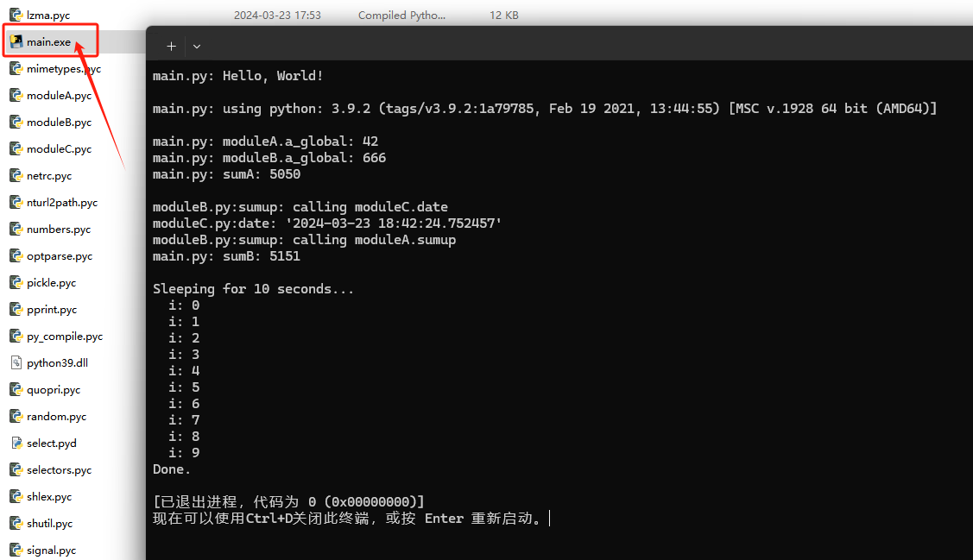Click lzma.pyc type 'Compiled Pytho...'
This screenshot has width=973, height=560.
(x=401, y=15)
